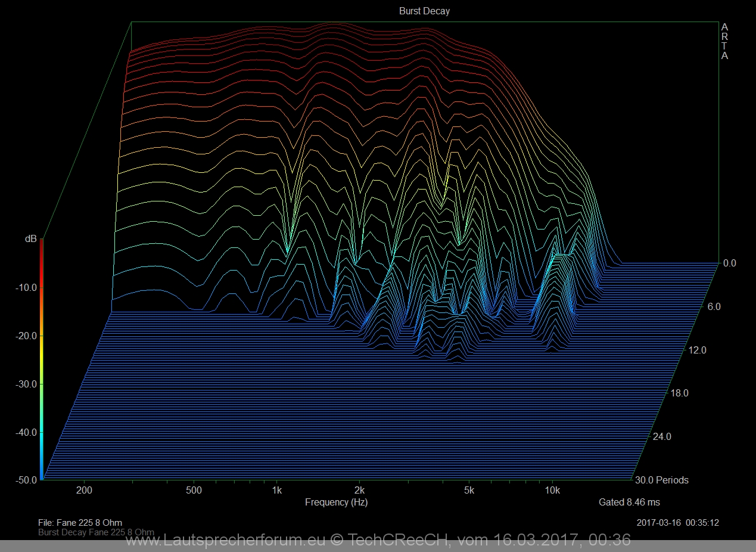756x552 pixels.
Task: Click the 200 Hz frequency tick label
Action: [x=84, y=491]
